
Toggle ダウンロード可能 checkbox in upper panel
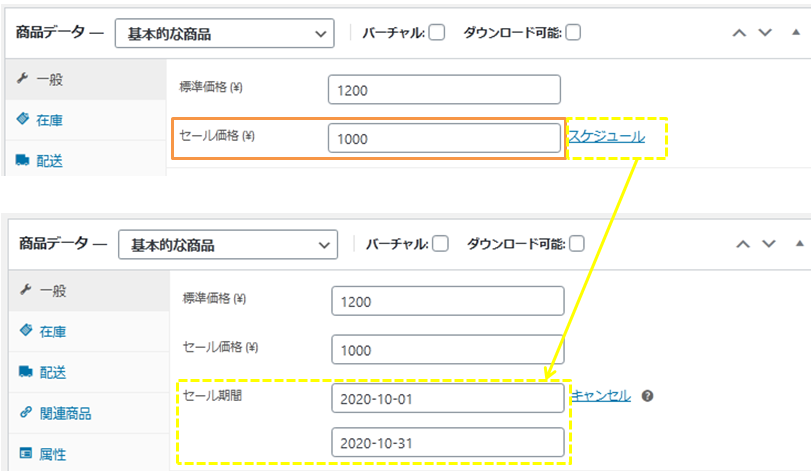coord(573,33)
